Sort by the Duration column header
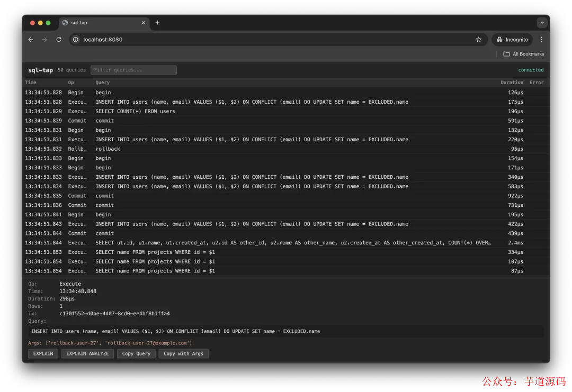 512,83
